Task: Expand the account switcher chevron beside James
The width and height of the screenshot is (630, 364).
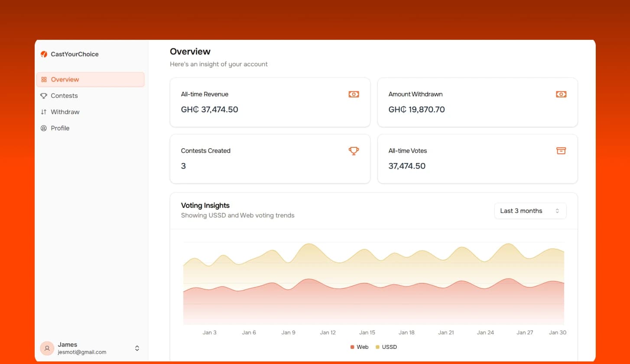Action: [x=137, y=348]
